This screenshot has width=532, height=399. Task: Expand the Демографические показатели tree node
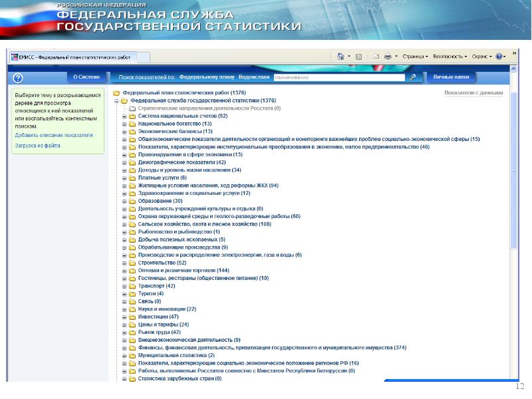click(124, 162)
